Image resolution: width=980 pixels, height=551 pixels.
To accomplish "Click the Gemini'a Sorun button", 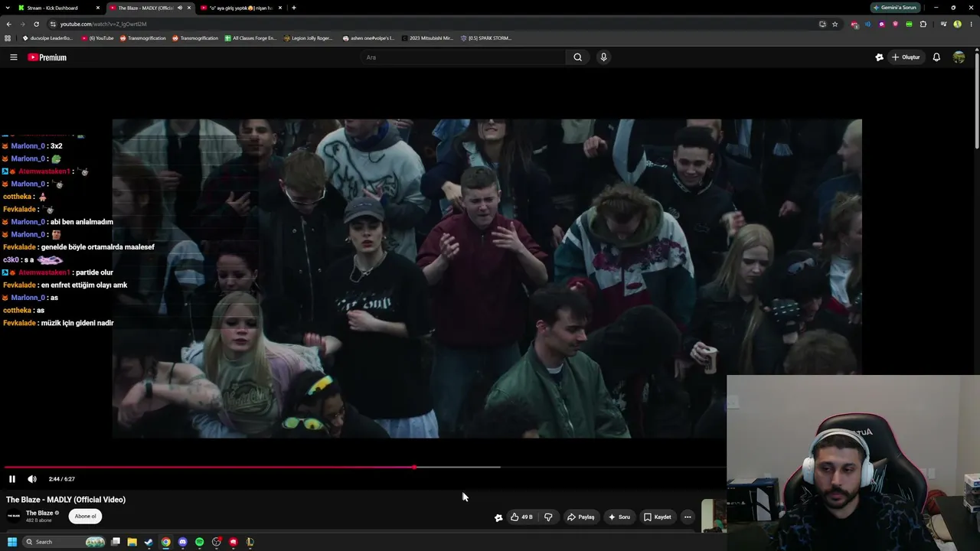I will coord(895,8).
